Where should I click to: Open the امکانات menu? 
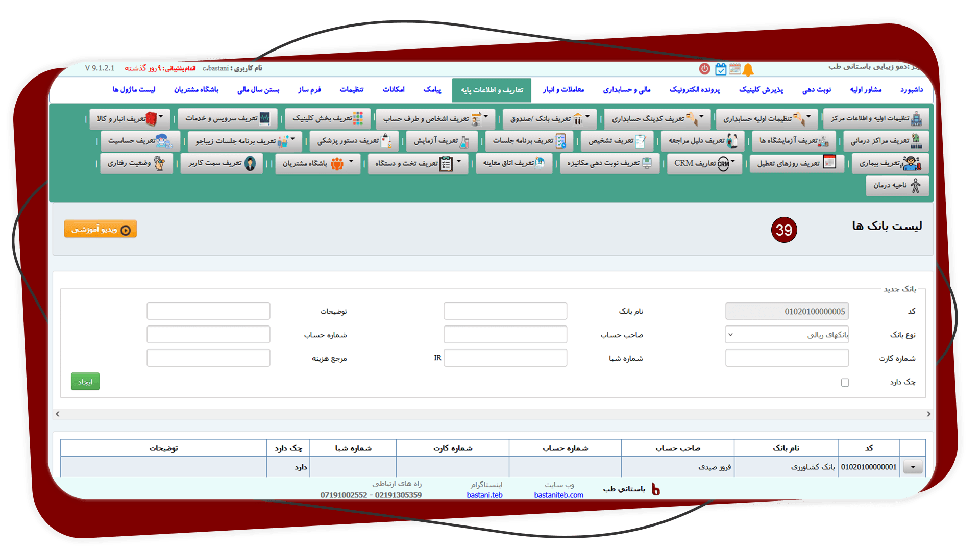(x=394, y=90)
